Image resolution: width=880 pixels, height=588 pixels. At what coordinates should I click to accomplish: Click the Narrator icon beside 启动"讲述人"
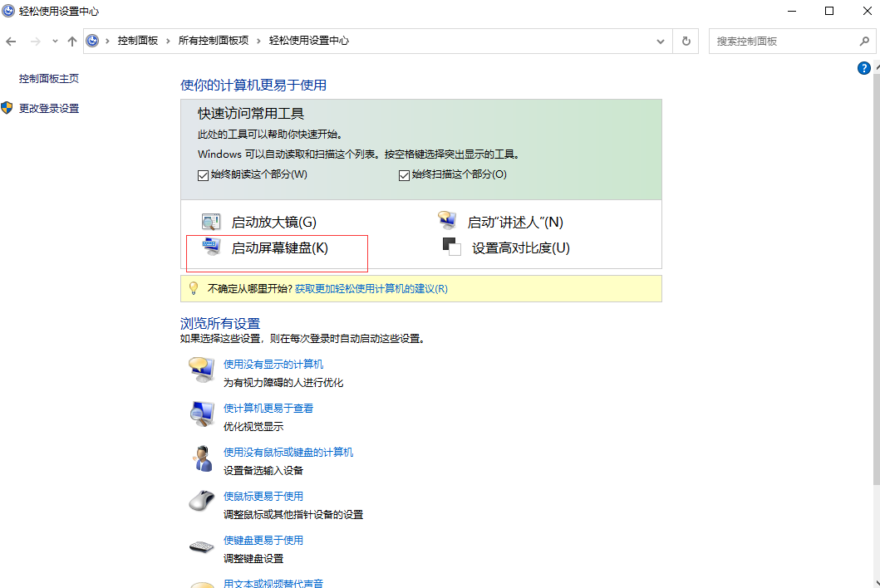coord(447,222)
